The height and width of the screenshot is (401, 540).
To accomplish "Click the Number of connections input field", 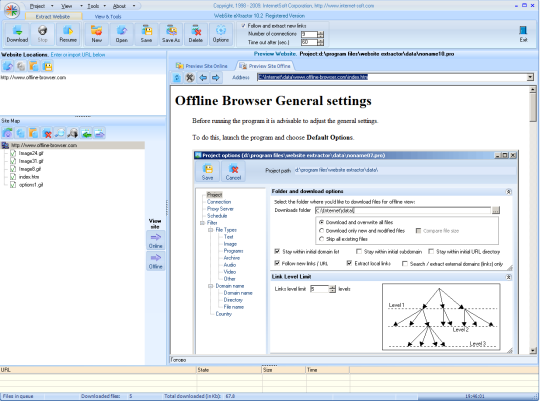I will coord(309,34).
